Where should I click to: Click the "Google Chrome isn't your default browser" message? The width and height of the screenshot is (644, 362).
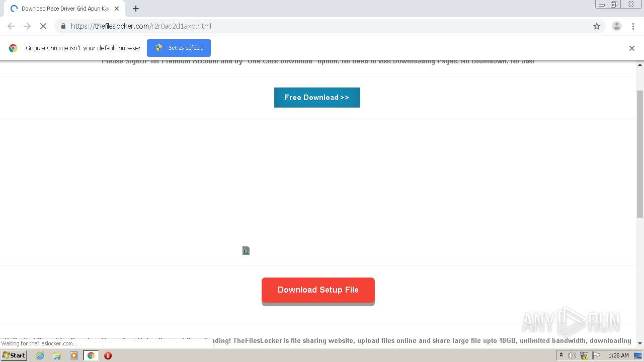pyautogui.click(x=83, y=48)
